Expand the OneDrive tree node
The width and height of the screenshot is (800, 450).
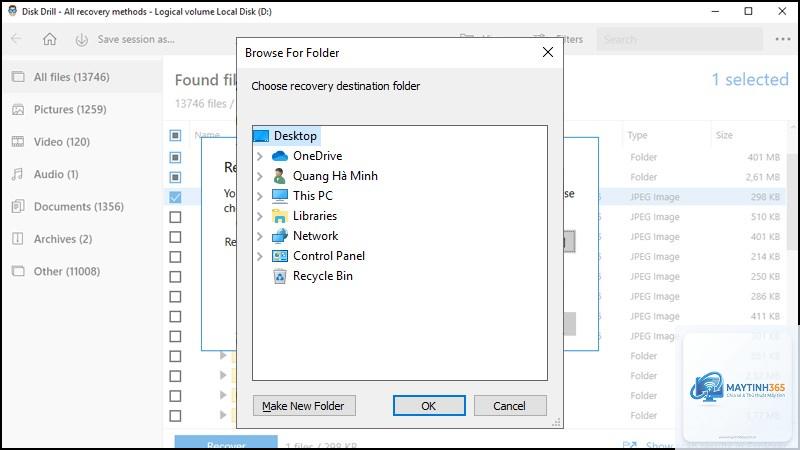tap(260, 156)
